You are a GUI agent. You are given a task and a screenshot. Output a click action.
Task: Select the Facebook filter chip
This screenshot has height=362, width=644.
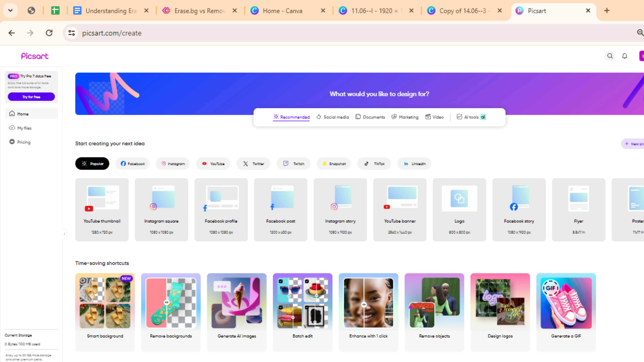[x=132, y=164]
